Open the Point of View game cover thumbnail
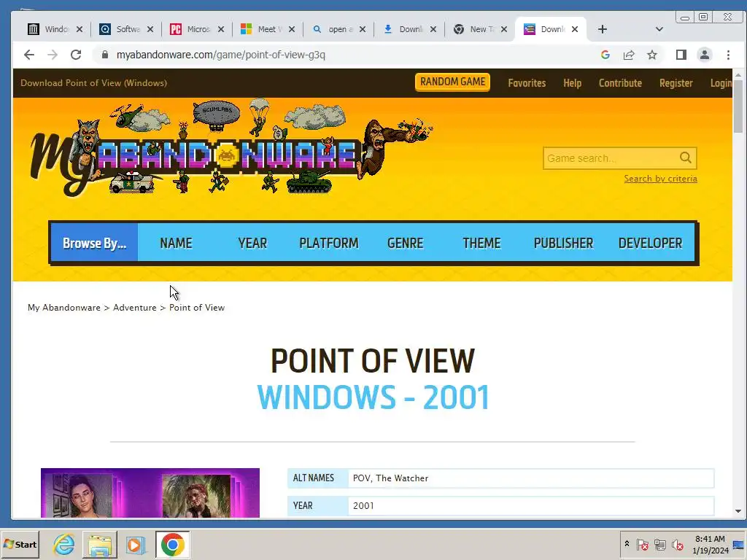Screen dimensions: 747x560 click(150, 493)
